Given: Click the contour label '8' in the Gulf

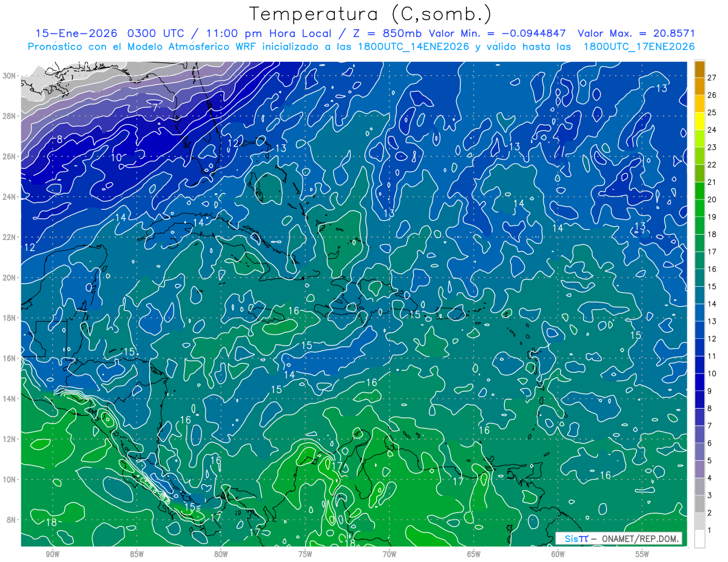Looking at the screenshot, I should click(59, 139).
